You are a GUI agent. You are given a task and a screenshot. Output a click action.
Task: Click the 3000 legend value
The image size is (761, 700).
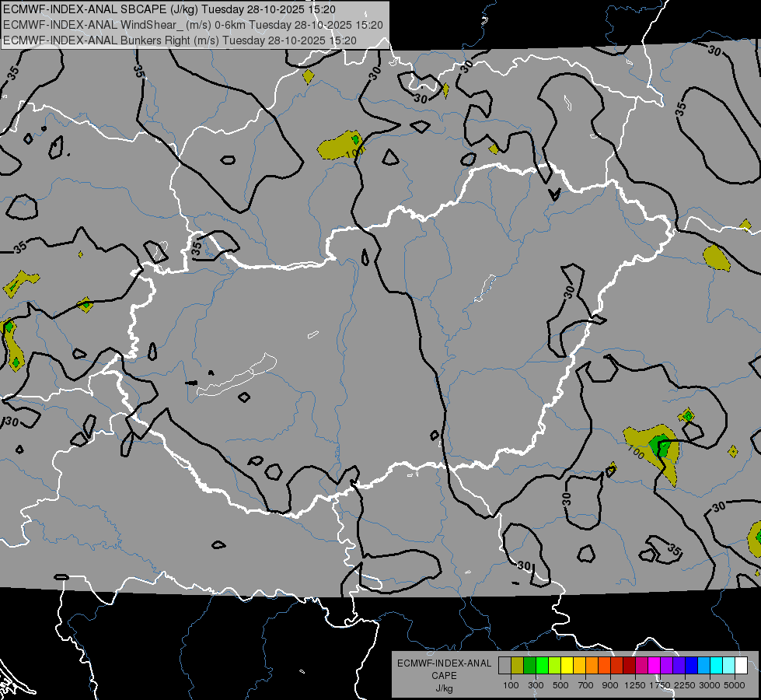(x=710, y=685)
